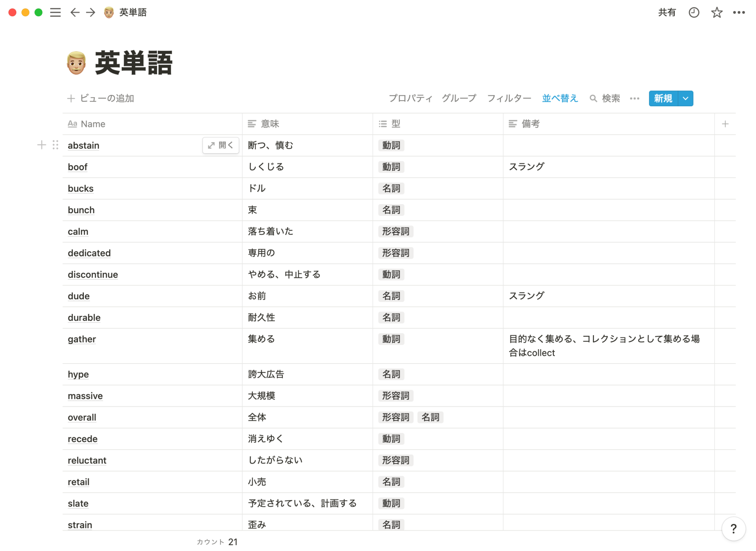Click the 共有 share button
756x551 pixels.
(667, 13)
